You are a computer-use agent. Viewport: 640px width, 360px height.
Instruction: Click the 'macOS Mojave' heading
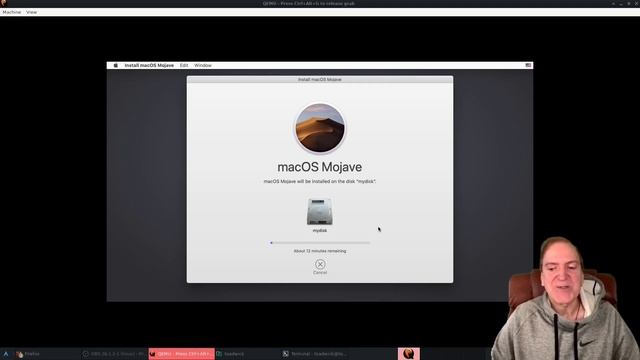pos(320,167)
